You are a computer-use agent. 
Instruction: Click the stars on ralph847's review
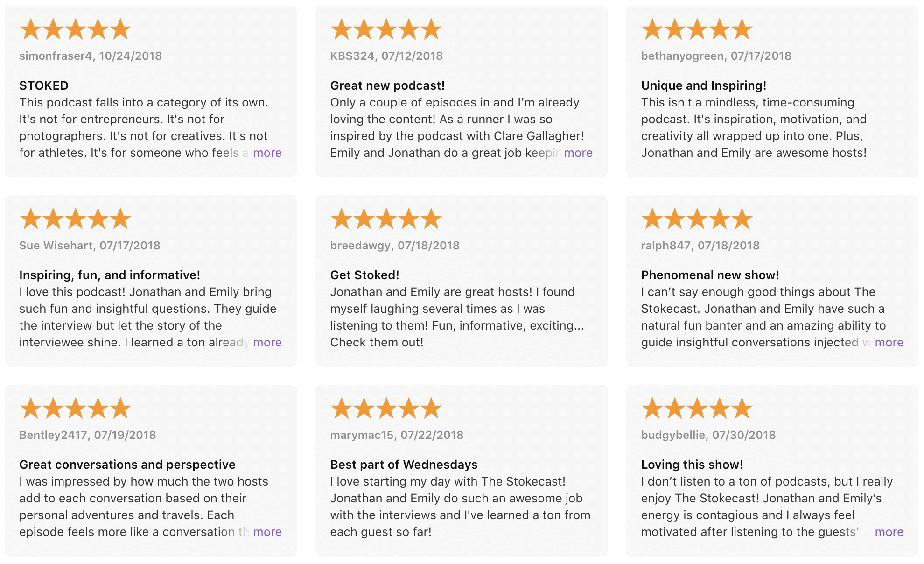(x=697, y=219)
